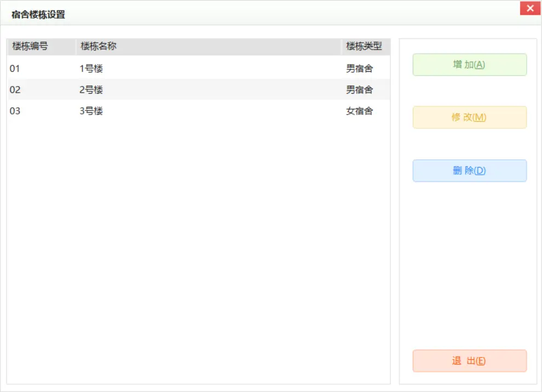This screenshot has width=542, height=392.
Task: Close the 宿舍楼栋设置 dialog with the red X
Action: 530,8
